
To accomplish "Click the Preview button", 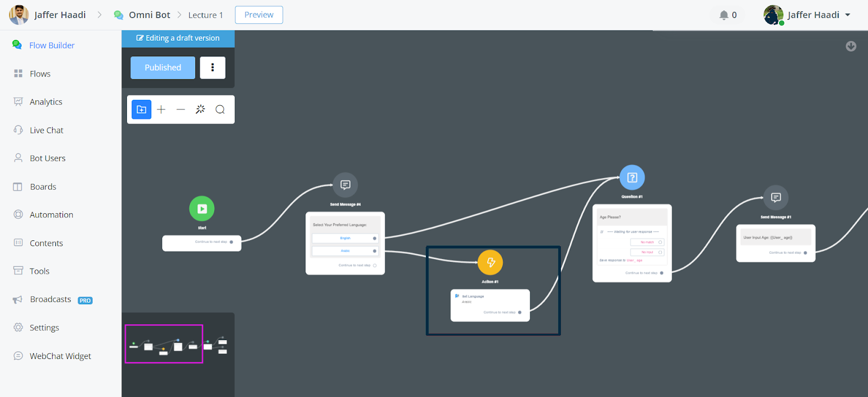I will 259,15.
